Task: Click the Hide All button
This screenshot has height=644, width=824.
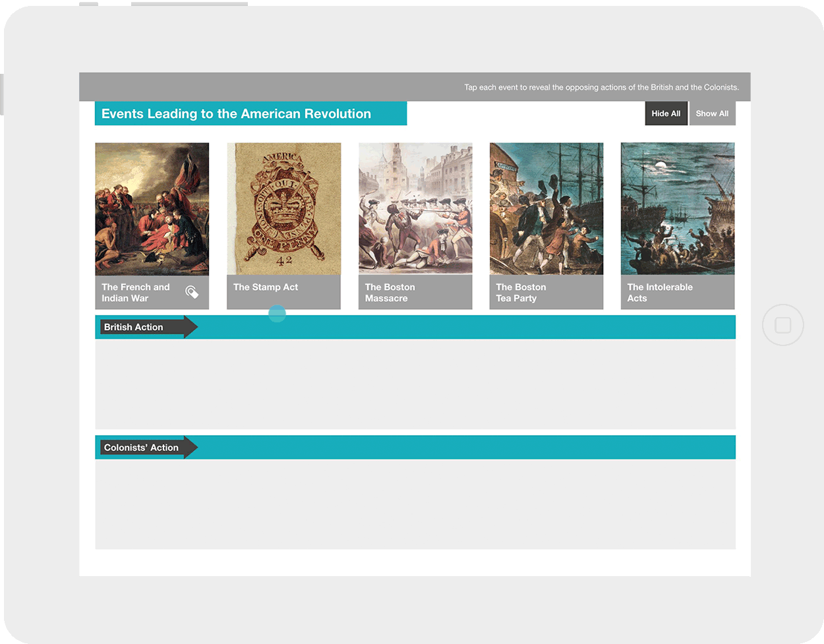Action: [x=666, y=113]
